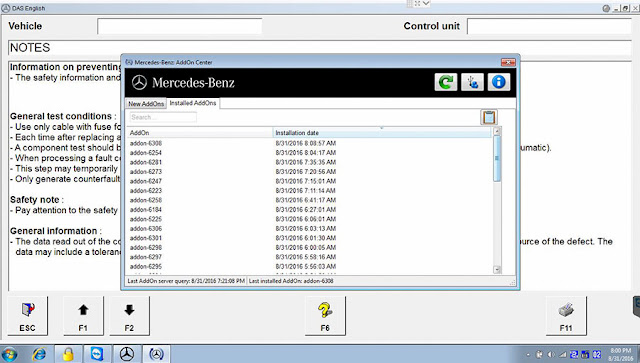Click the clipboard icon beside the search box
The width and height of the screenshot is (640, 363).
[x=489, y=117]
